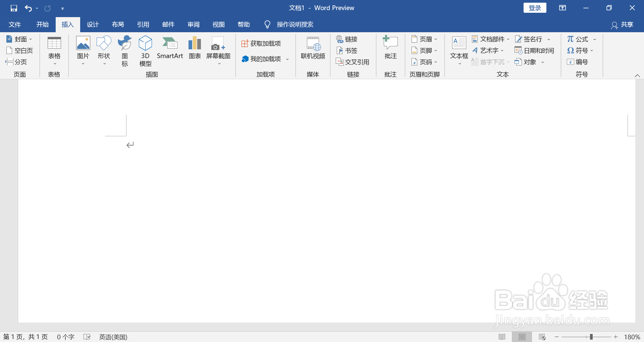Expand My Add-ins dropdown arrow

[287, 59]
